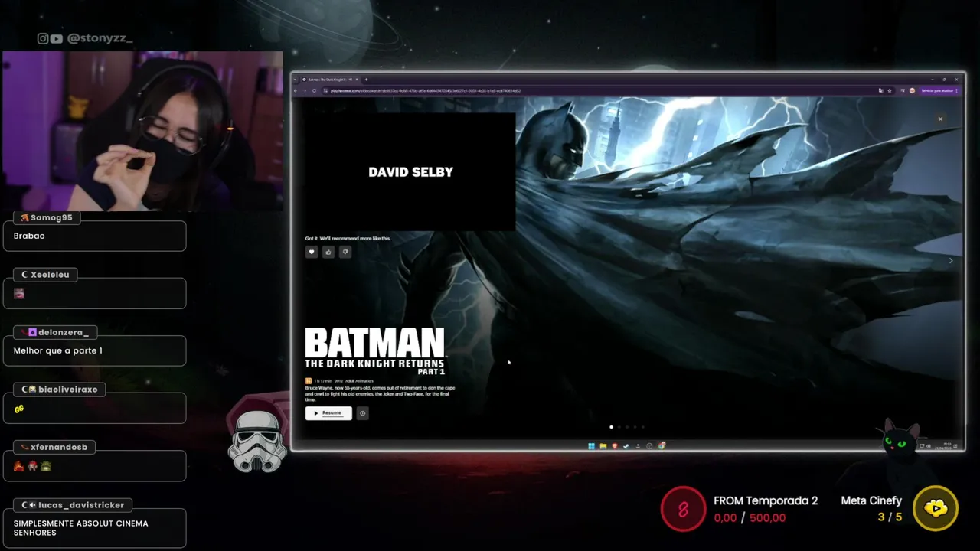Click the Samog95 chat username

pyautogui.click(x=51, y=217)
